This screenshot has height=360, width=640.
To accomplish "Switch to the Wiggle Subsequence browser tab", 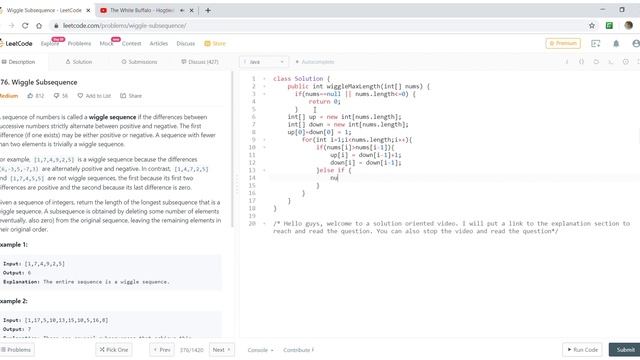I will click(44, 10).
